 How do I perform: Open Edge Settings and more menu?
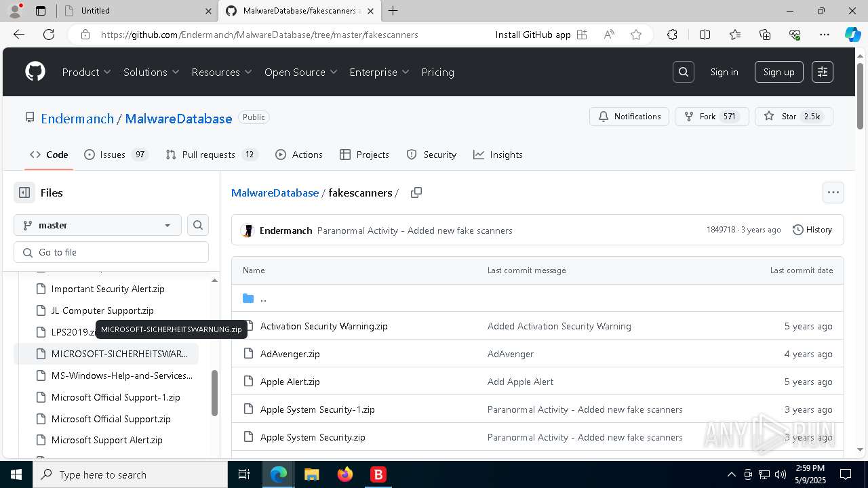825,35
